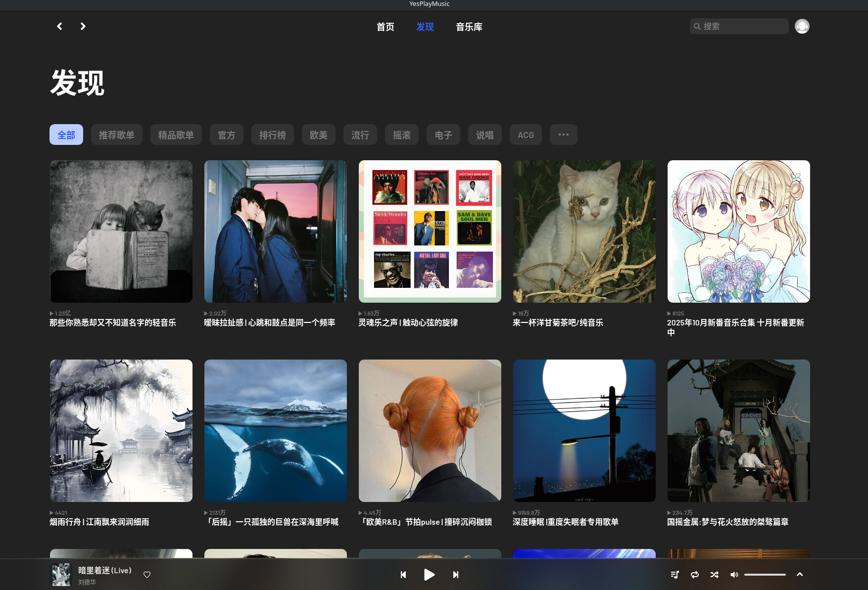
Task: Toggle repeat mode in player bar
Action: point(694,574)
